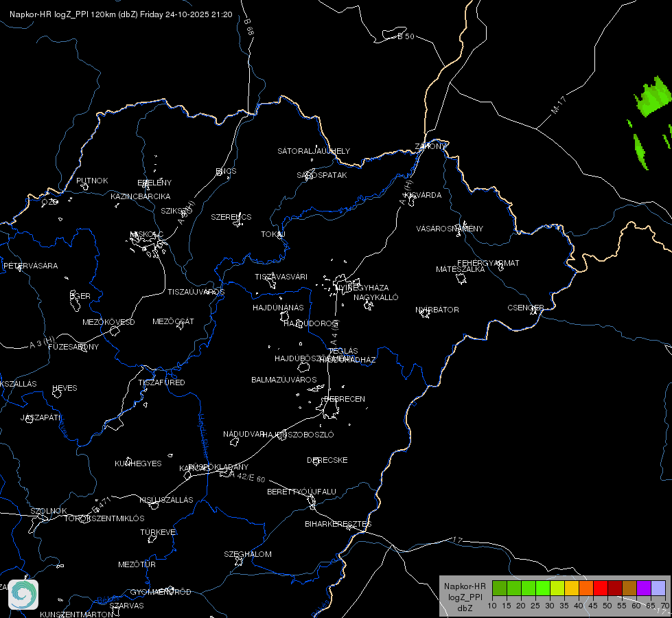Image resolution: width=672 pixels, height=618 pixels.
Task: Click the MISKOLC city label
Action: (x=147, y=234)
